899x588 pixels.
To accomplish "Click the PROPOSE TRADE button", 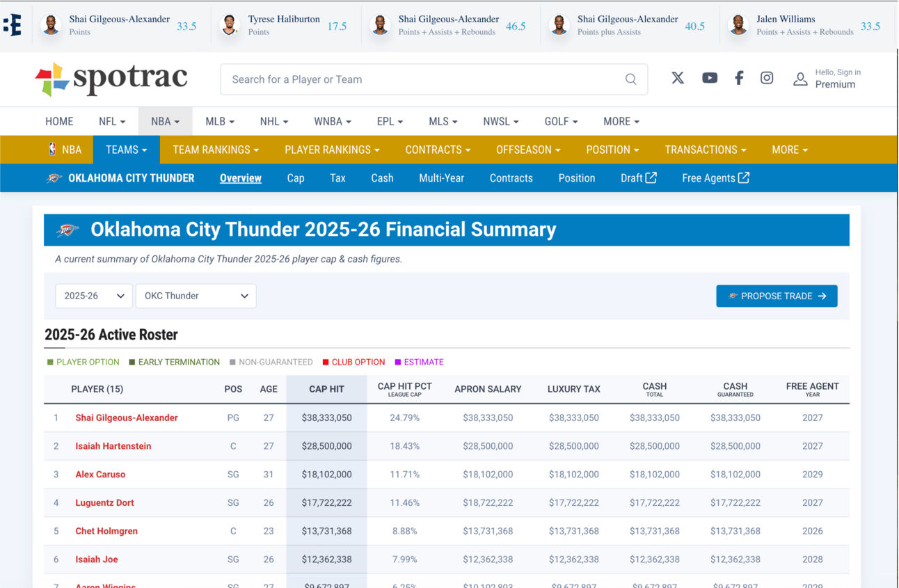I will 777,296.
